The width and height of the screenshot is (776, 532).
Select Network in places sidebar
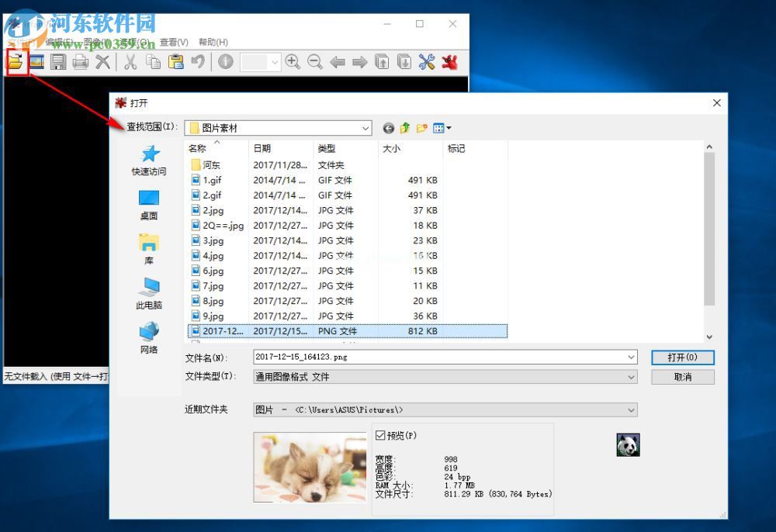[149, 339]
